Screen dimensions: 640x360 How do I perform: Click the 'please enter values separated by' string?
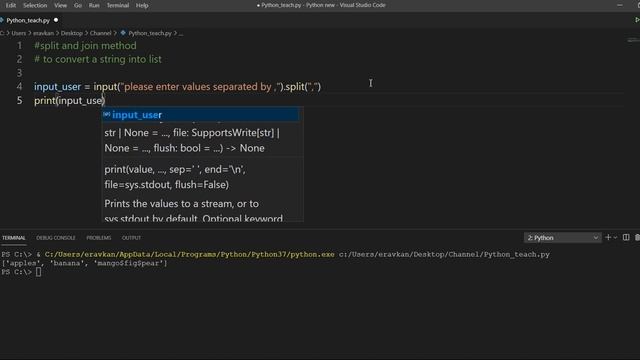click(199, 87)
